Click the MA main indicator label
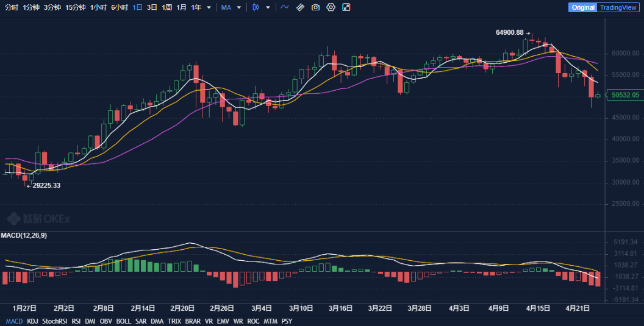 (226, 7)
